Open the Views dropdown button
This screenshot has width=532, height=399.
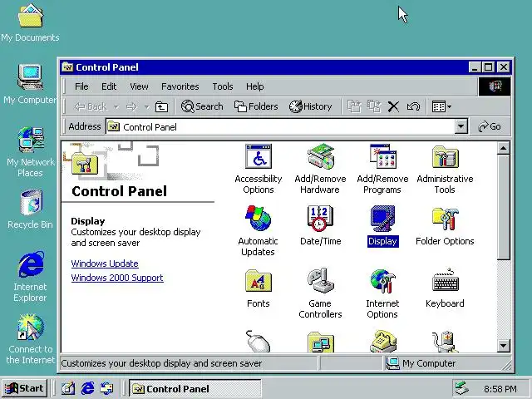pos(441,106)
